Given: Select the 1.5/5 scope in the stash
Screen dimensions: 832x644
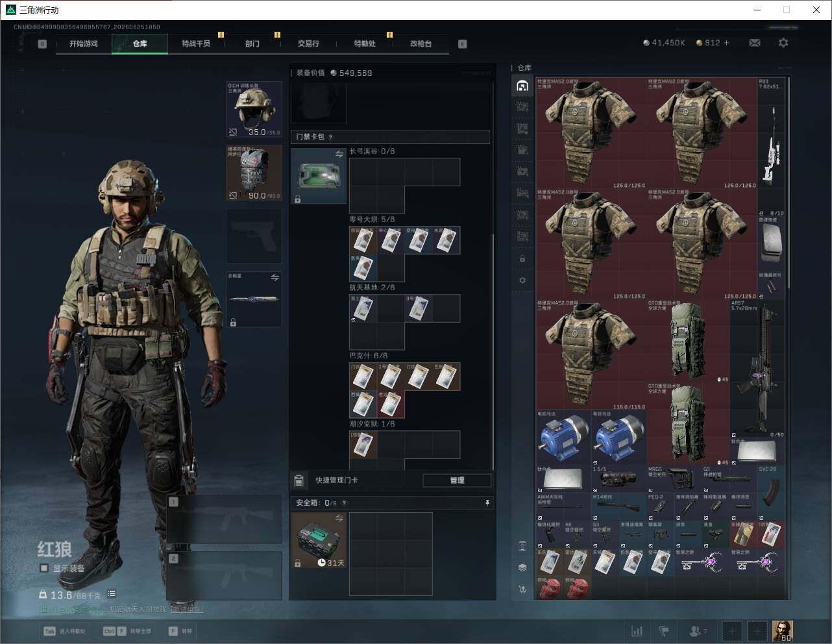Looking at the screenshot, I should [x=618, y=479].
